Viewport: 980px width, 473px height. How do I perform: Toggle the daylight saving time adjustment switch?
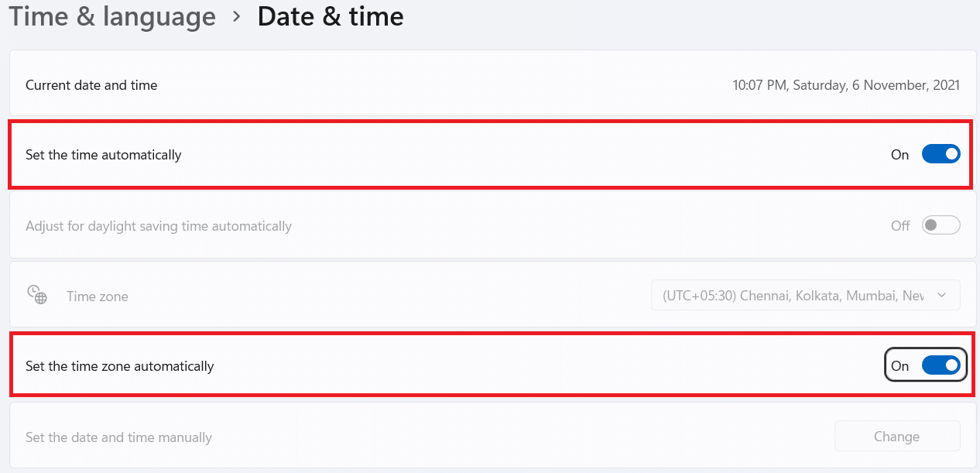click(941, 225)
